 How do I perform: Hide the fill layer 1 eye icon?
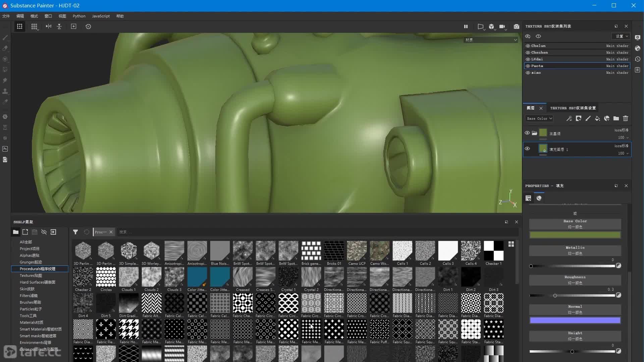pos(527,149)
